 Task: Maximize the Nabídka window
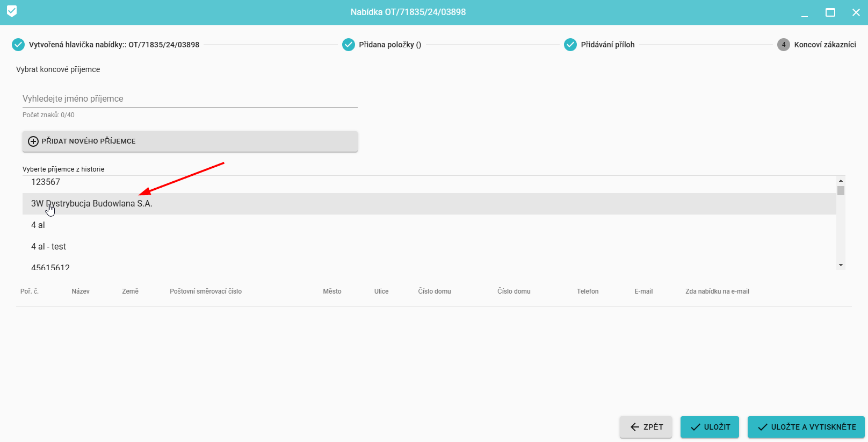[830, 12]
